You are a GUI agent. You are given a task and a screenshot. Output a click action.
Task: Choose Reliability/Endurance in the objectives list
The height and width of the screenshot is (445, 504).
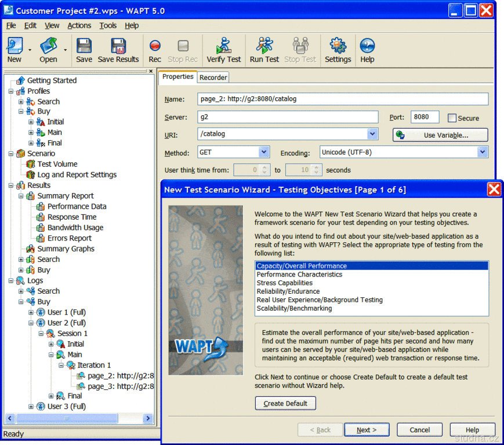click(x=288, y=291)
